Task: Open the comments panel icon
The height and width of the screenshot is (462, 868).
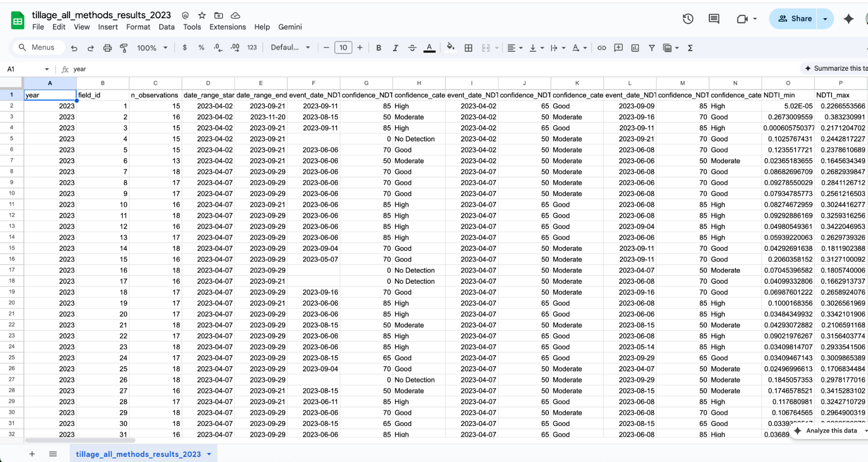Action: pyautogui.click(x=713, y=19)
